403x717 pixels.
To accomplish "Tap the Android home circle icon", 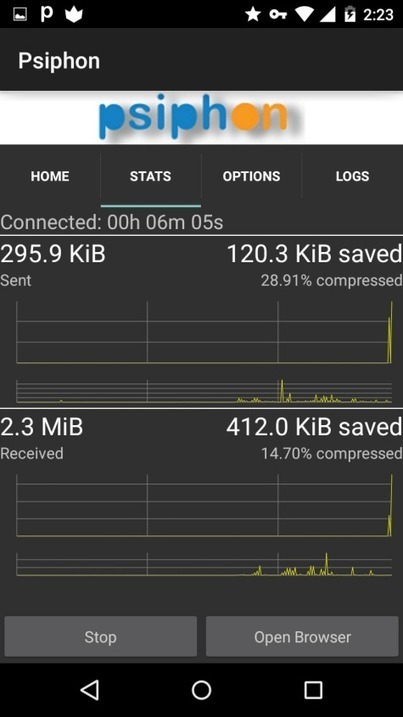I will coord(201,690).
